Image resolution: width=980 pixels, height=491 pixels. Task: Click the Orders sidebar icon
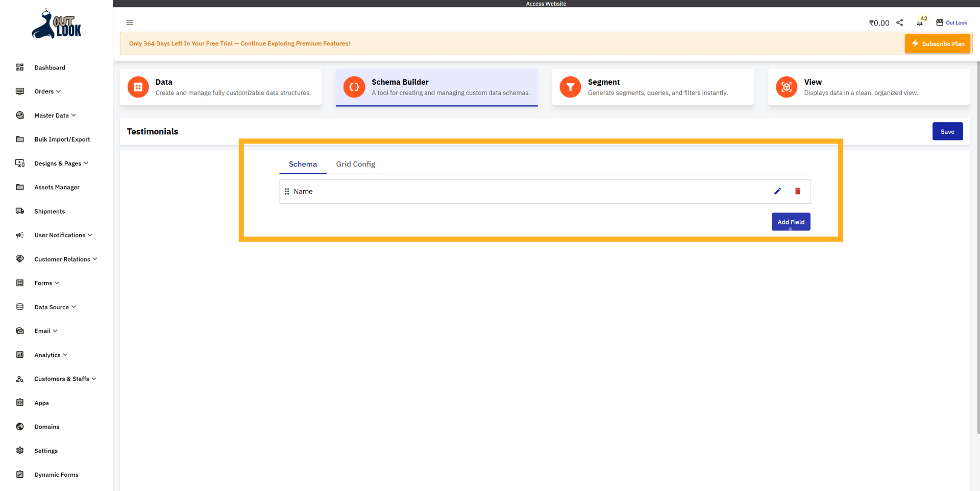click(x=20, y=91)
